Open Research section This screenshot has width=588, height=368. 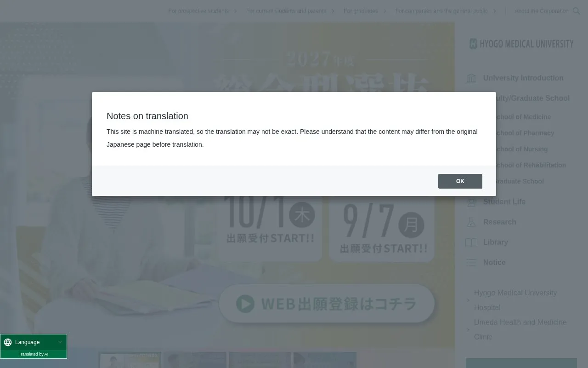(x=499, y=222)
